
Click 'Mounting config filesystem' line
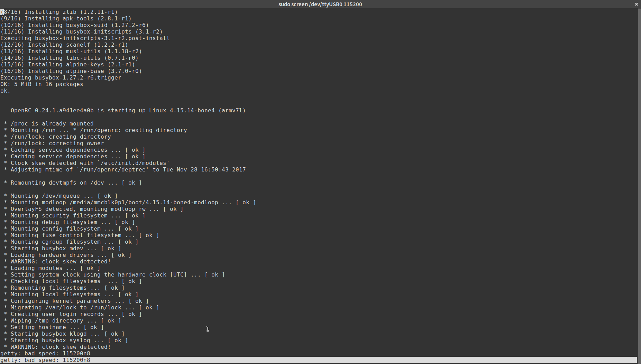tap(71, 228)
